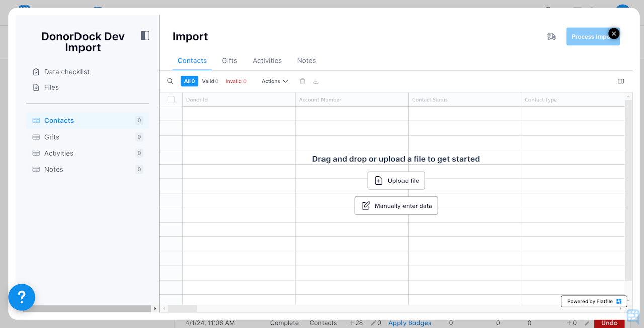Open the Actions dropdown
This screenshot has height=328, width=644.
pyautogui.click(x=274, y=81)
